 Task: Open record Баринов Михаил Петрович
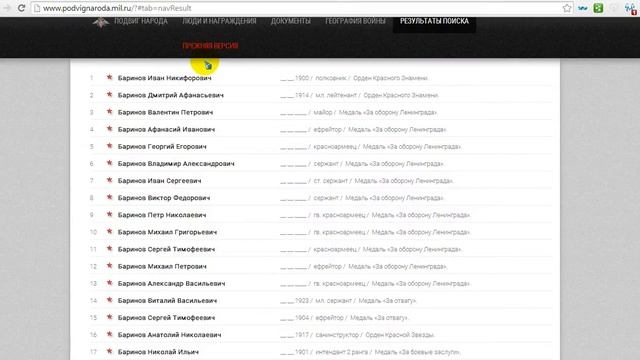tap(162, 267)
